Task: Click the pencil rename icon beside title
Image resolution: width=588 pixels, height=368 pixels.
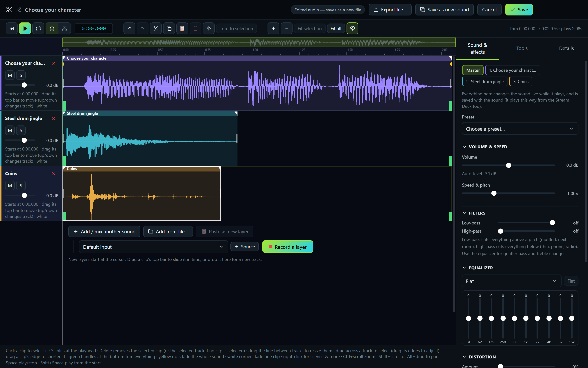Action: 19,10
